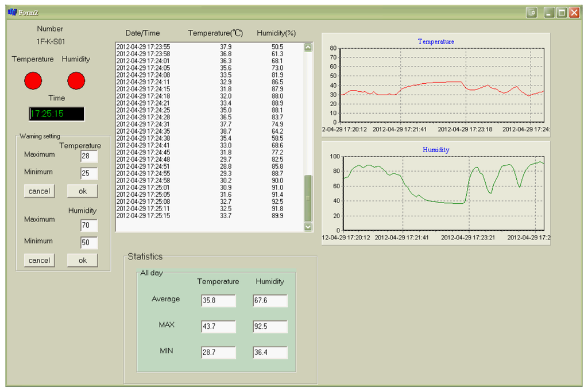Click the extra button left of minimize
The height and width of the screenshot is (392, 588).
(532, 13)
